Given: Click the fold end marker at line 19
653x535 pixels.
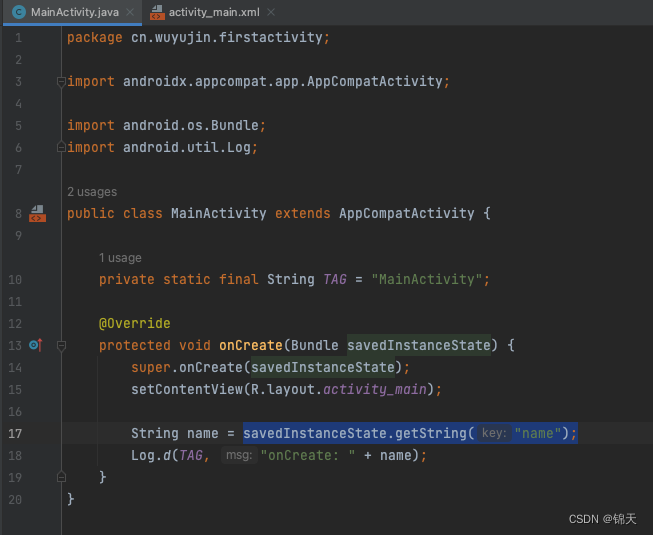Looking at the screenshot, I should coord(61,477).
